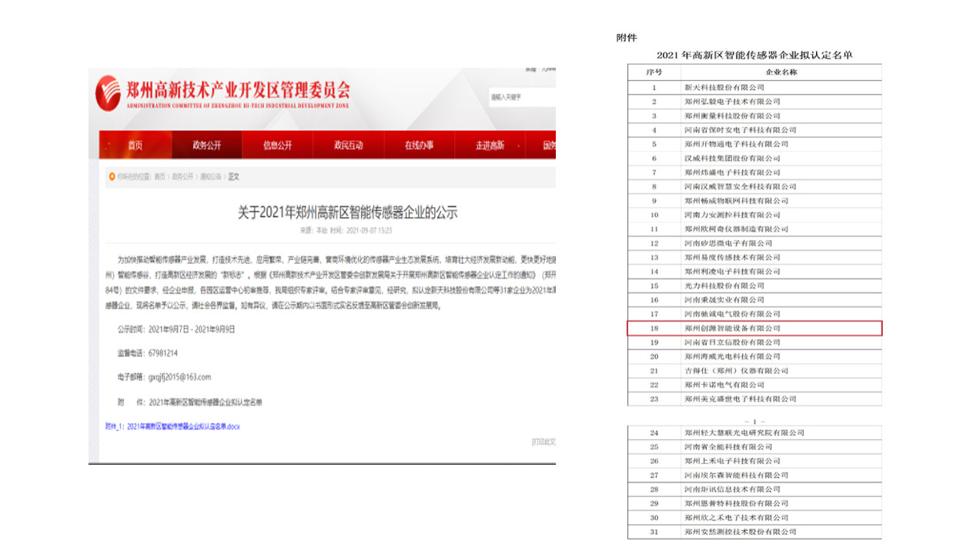980x551 pixels.
Task: Click the 企业名称 column header
Action: click(781, 72)
